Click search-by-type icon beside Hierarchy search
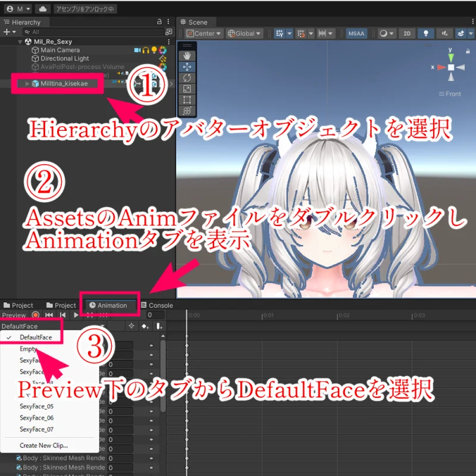The image size is (476, 476). [x=169, y=32]
